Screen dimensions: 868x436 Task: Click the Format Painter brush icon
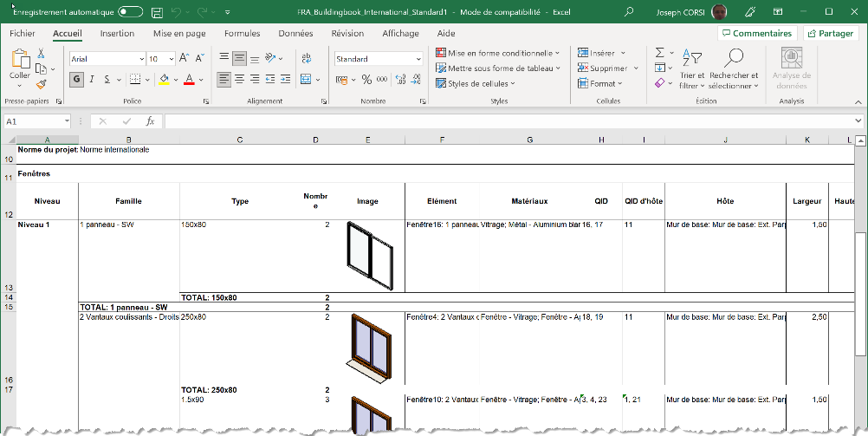click(x=41, y=84)
